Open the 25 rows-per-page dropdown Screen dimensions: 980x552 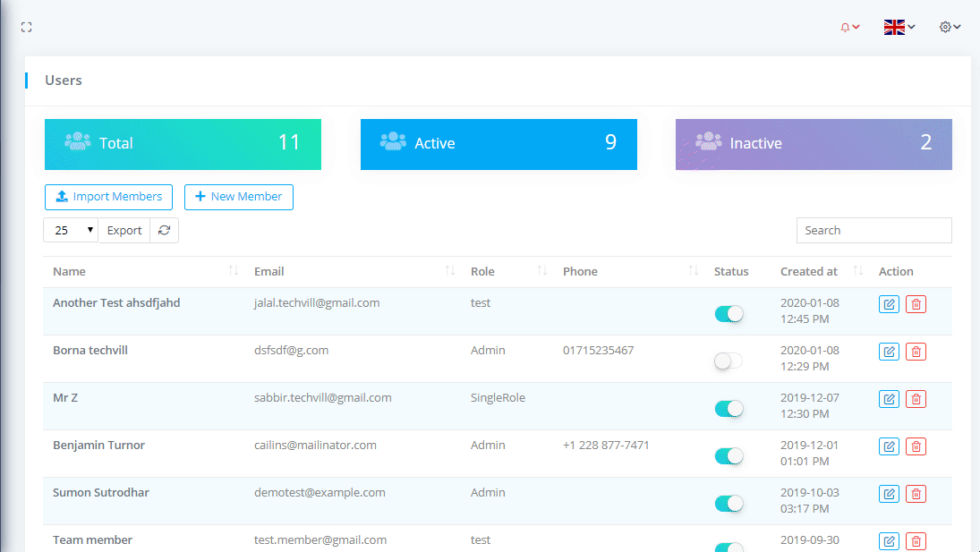(x=71, y=231)
